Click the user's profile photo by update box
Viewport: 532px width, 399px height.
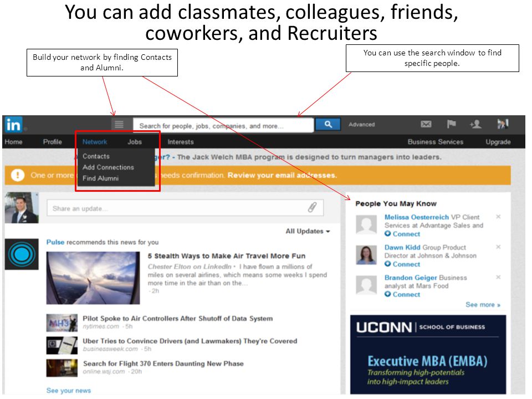[22, 208]
